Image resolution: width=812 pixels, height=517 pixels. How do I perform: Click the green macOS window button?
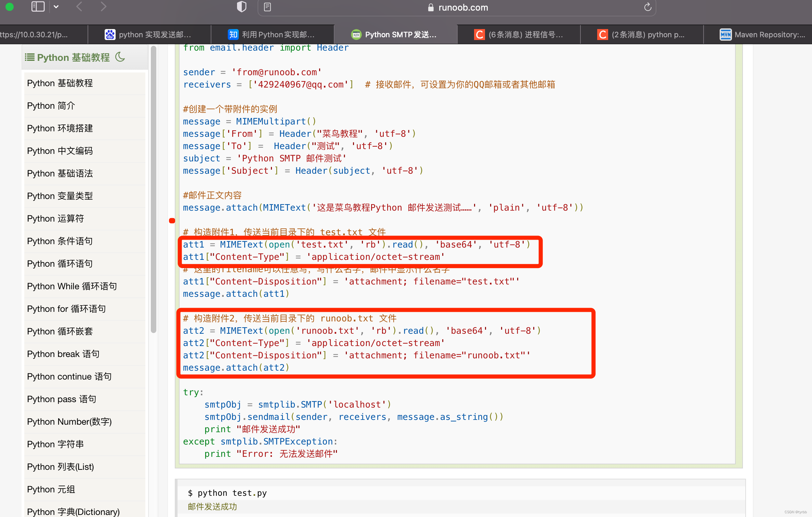10,6
